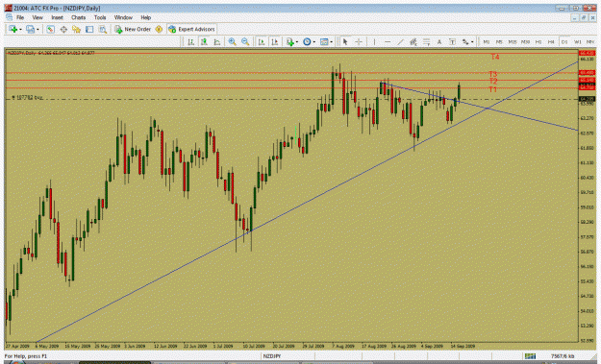Select the equidistant channel tool

click(413, 41)
